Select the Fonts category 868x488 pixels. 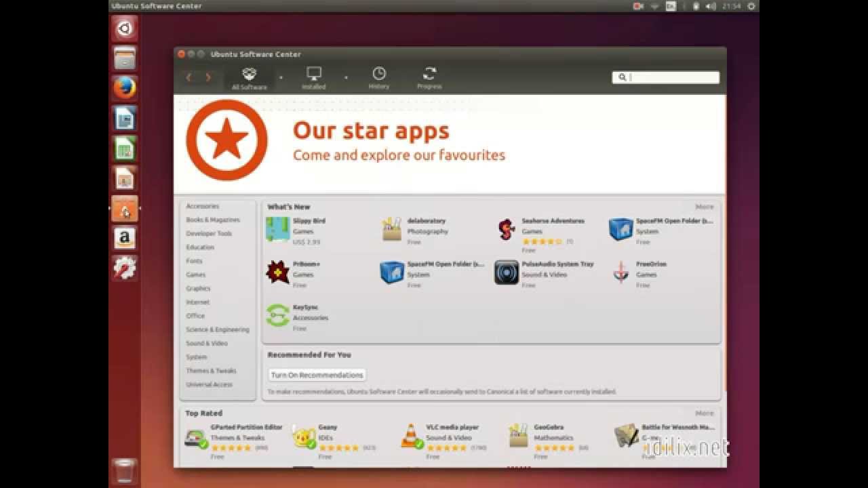[x=194, y=261]
